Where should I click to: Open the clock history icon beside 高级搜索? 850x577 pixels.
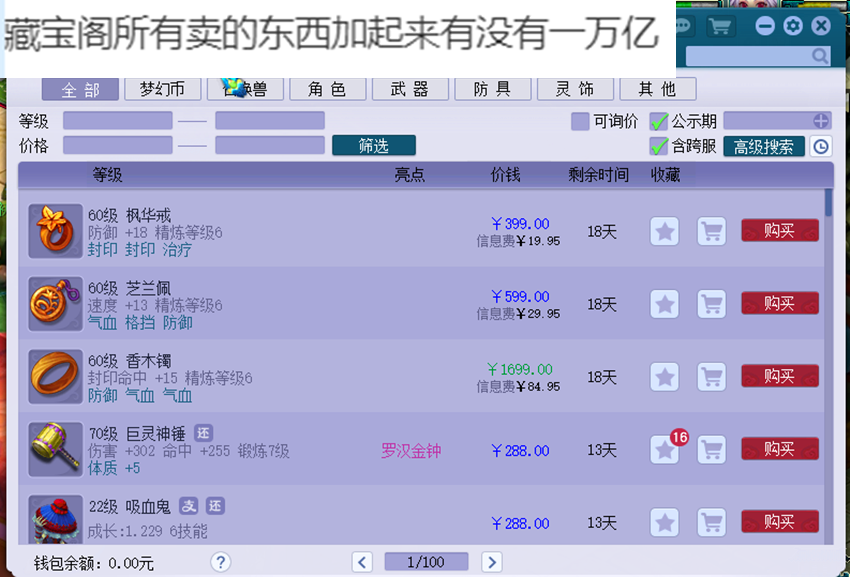821,146
